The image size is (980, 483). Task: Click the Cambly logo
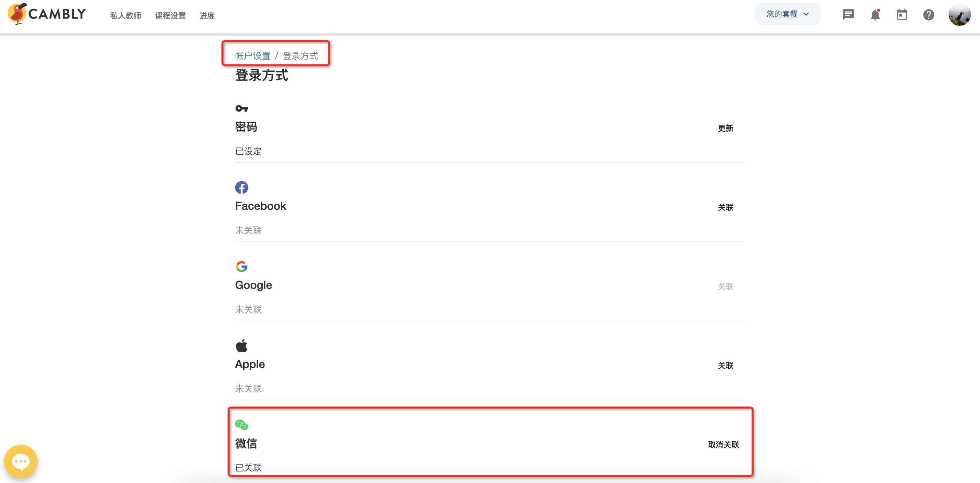(47, 14)
